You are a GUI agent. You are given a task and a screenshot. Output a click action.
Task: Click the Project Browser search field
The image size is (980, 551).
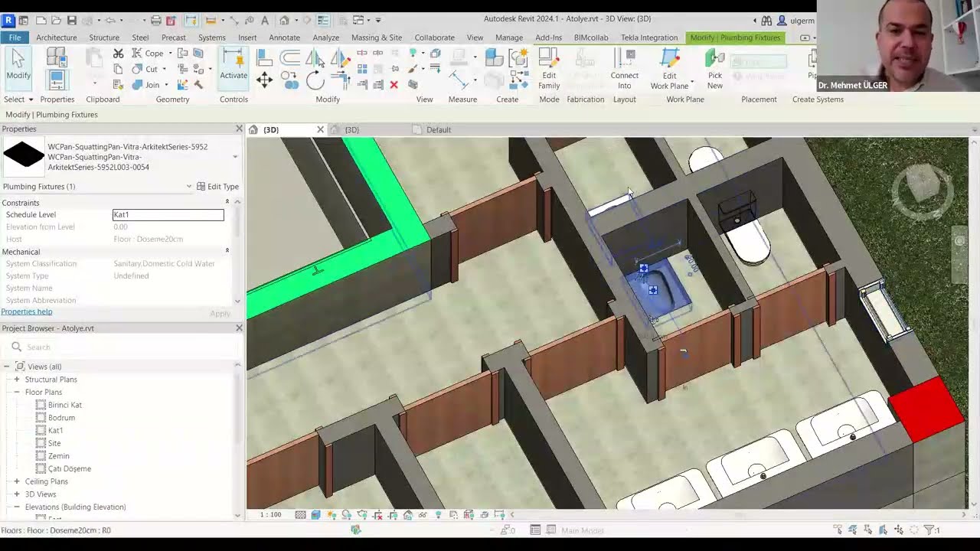click(x=122, y=347)
